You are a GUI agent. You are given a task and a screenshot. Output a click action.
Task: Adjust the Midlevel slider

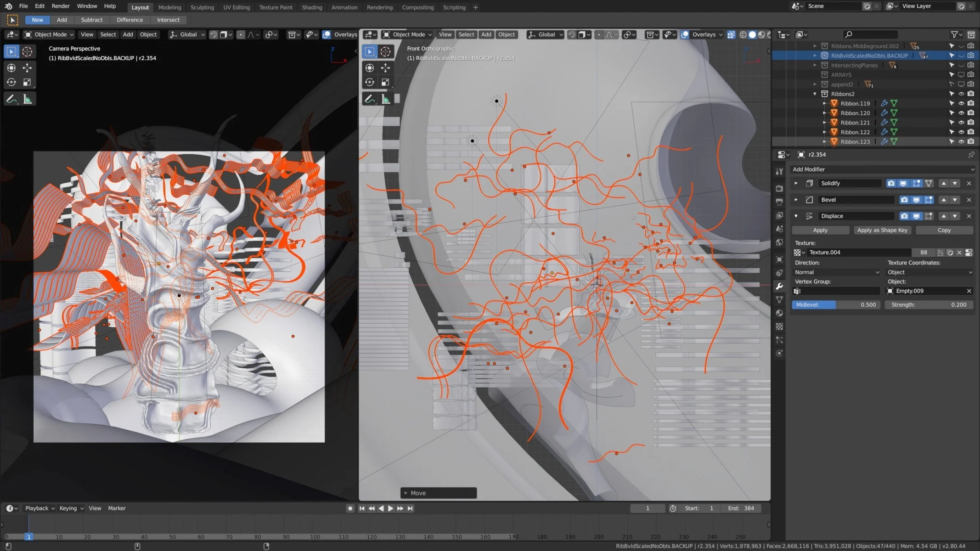point(836,305)
